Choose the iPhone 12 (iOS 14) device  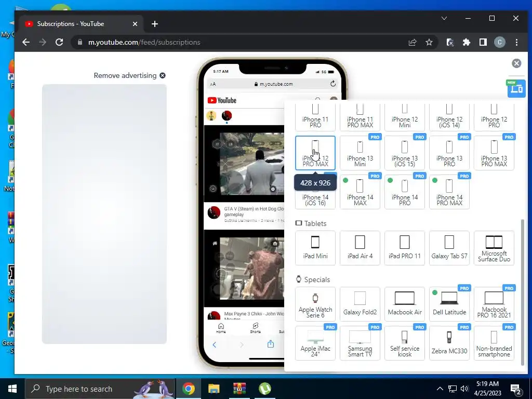point(449,117)
